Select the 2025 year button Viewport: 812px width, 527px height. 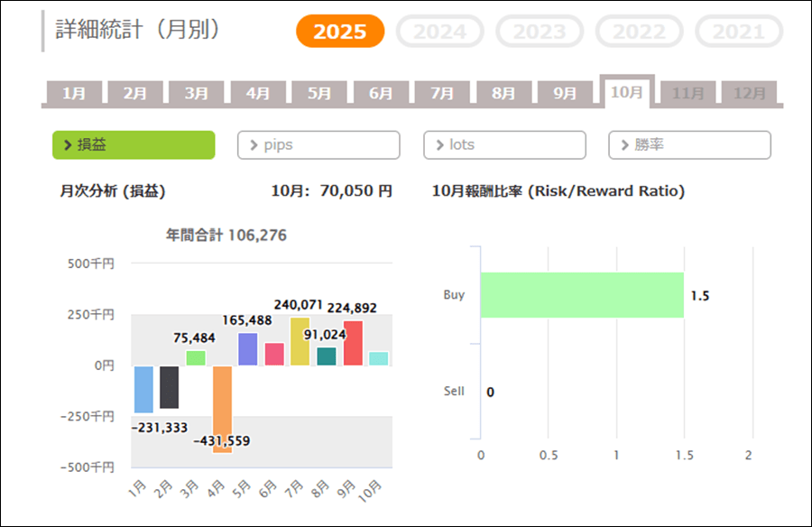(x=340, y=32)
